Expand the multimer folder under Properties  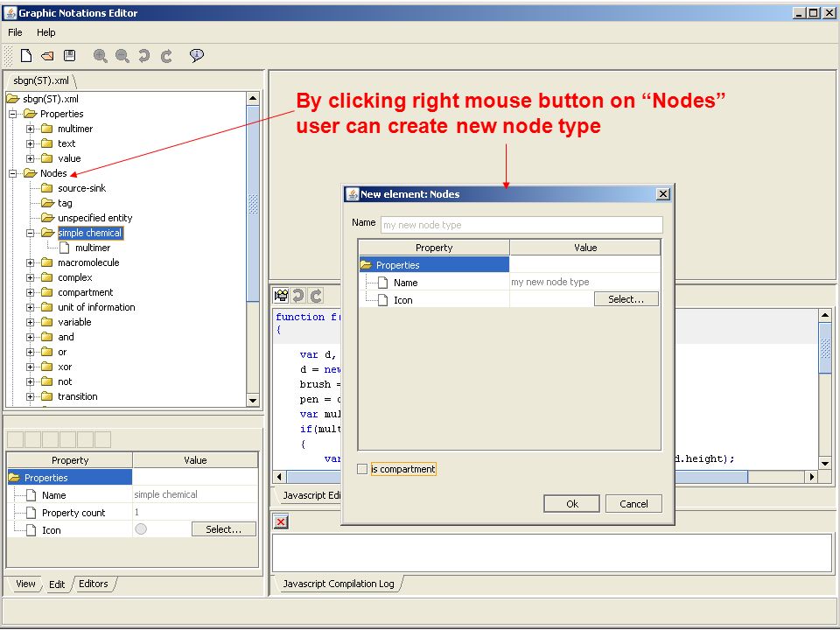pyautogui.click(x=30, y=129)
